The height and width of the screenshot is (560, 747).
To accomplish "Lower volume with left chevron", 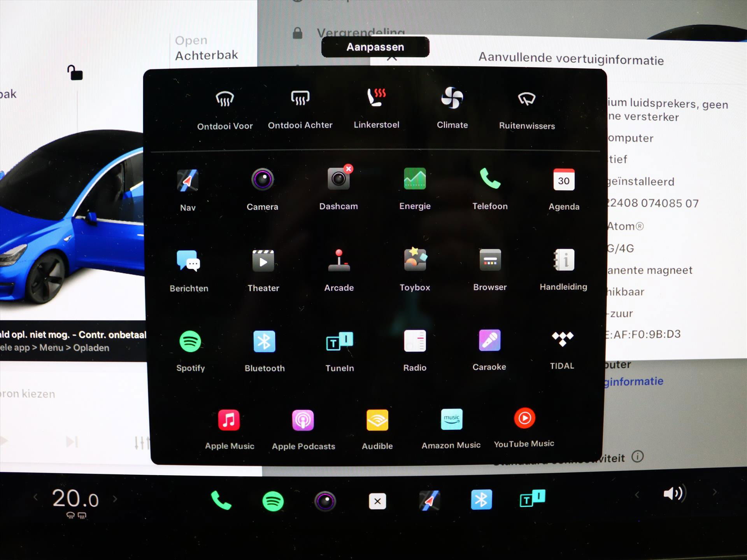I will 637,495.
